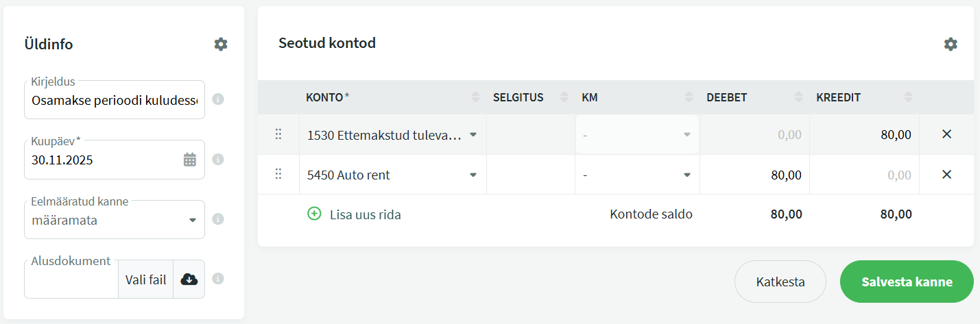Image resolution: width=980 pixels, height=324 pixels.
Task: Click drag handle of 5450 Auto rent row
Action: (x=278, y=175)
